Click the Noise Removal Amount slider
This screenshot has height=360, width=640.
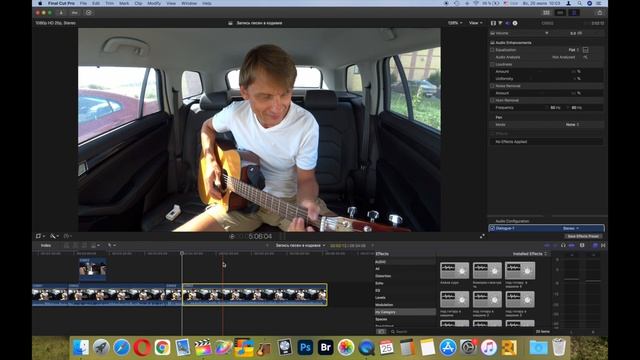click(x=540, y=93)
